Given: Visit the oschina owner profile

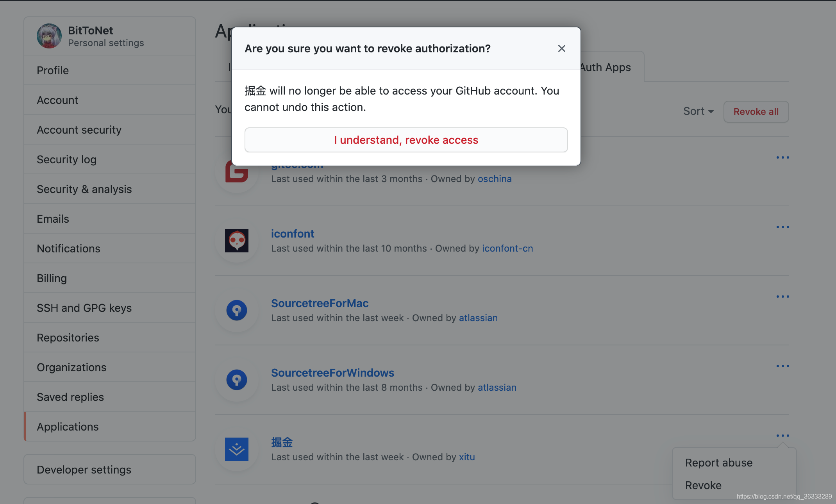Looking at the screenshot, I should point(495,179).
